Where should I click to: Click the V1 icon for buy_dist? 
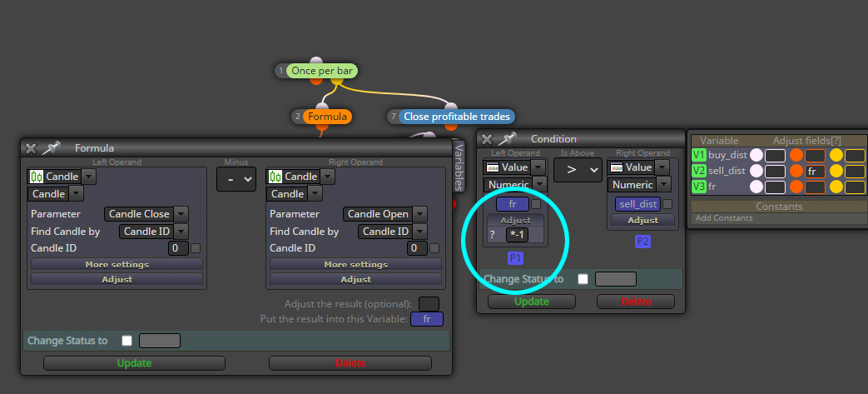699,155
